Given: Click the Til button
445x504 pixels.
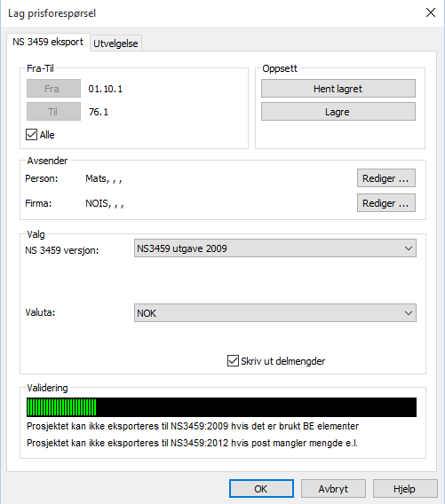Looking at the screenshot, I should 53,112.
